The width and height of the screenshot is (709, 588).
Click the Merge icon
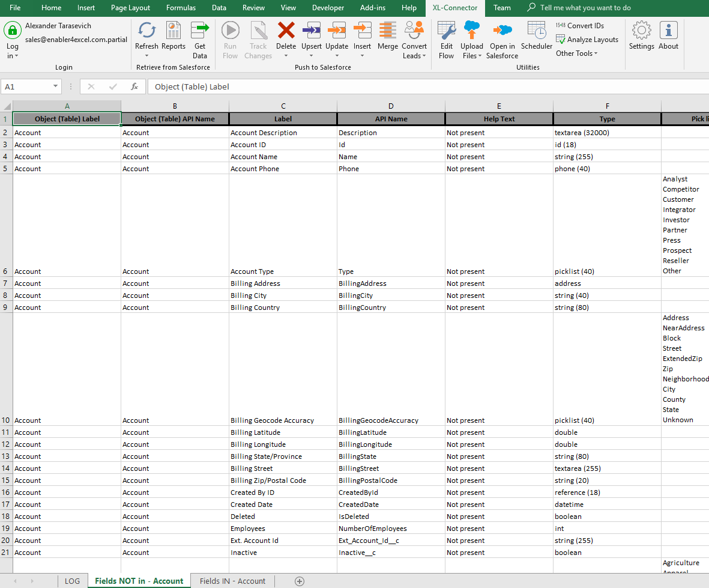coord(387,30)
